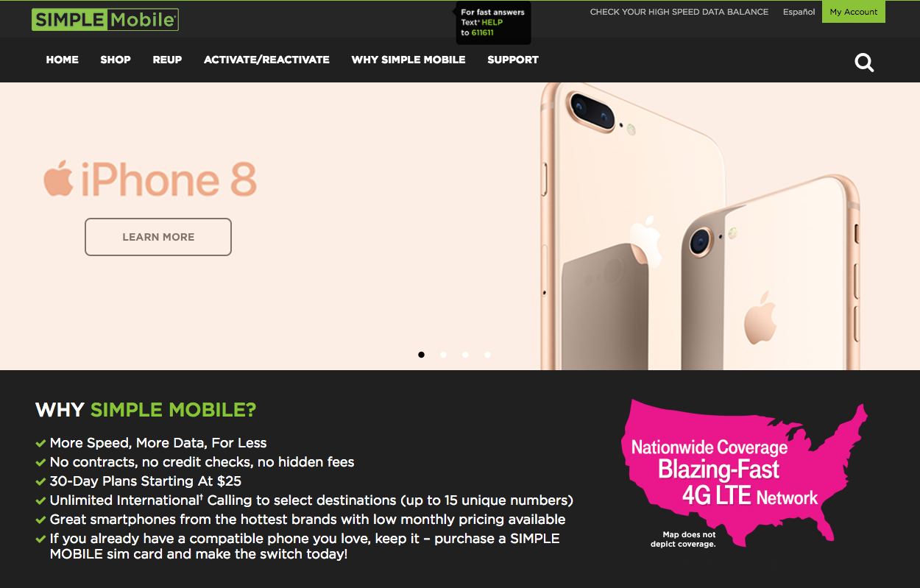The height and width of the screenshot is (588, 920).
Task: Click the pink nationwide coverage map
Action: tap(745, 473)
